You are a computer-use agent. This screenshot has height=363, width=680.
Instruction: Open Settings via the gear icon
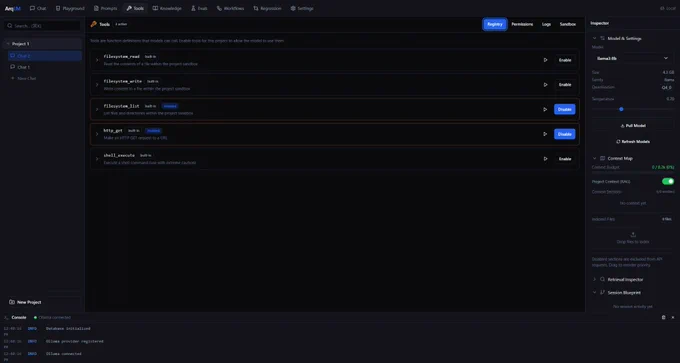pos(293,8)
